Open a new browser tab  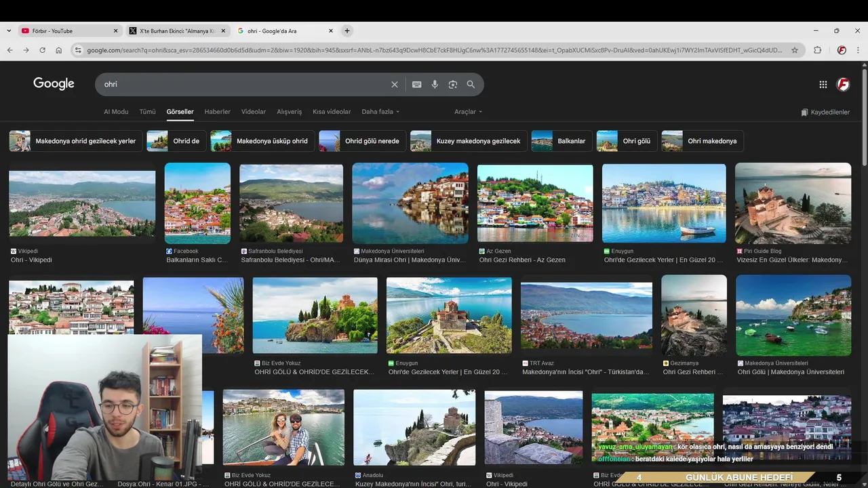[347, 31]
